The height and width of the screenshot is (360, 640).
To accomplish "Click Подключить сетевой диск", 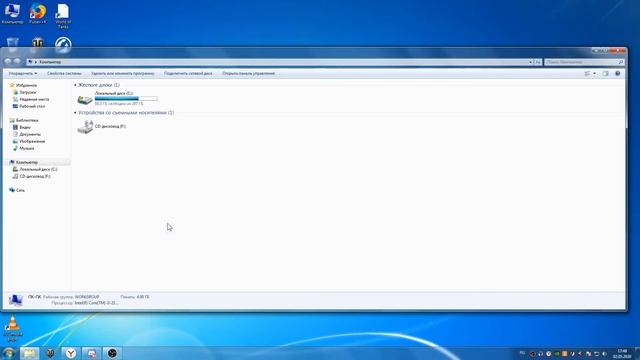I will point(188,73).
